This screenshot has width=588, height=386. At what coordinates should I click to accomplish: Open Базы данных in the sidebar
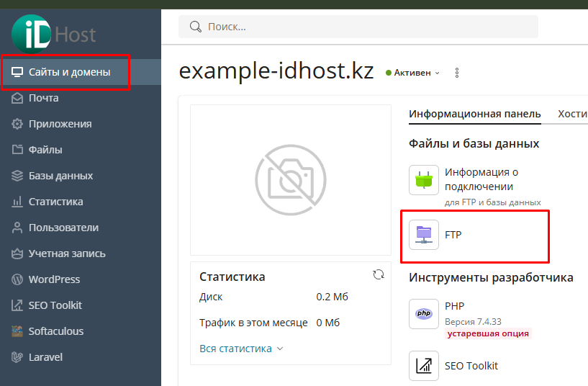pos(60,176)
